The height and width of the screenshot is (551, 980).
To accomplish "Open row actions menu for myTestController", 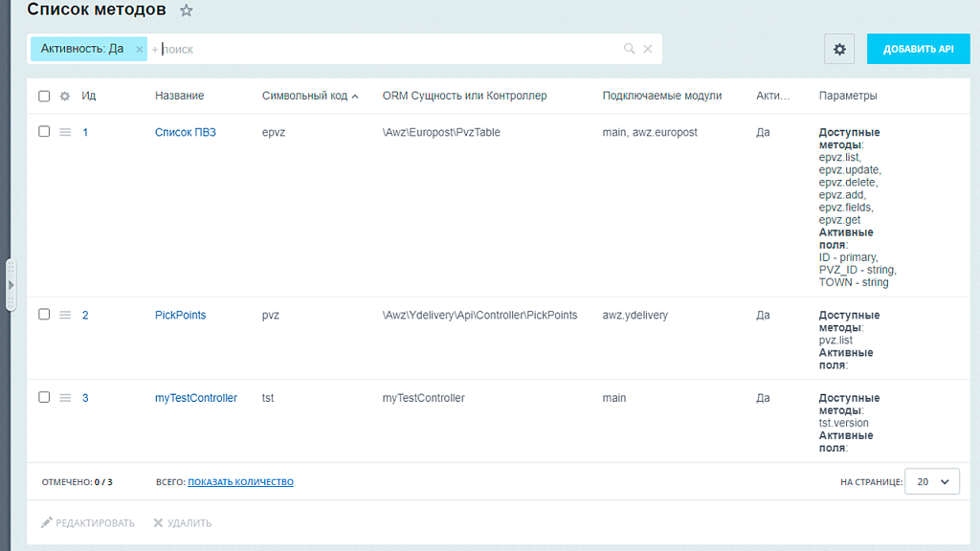I will (x=65, y=398).
